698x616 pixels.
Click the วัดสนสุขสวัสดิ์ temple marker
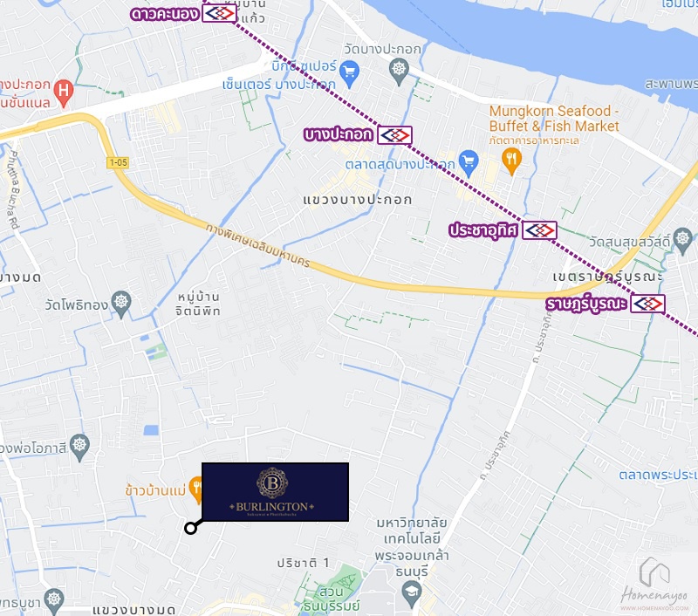tap(682, 240)
